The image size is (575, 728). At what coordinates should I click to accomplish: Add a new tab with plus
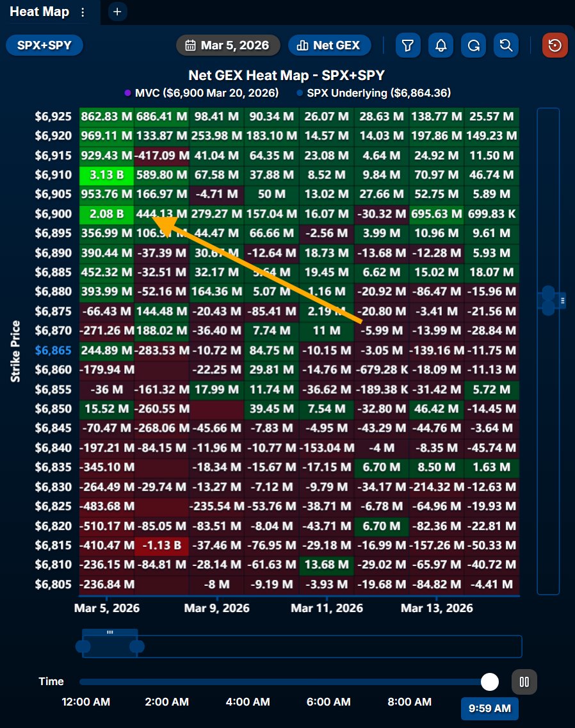click(117, 12)
